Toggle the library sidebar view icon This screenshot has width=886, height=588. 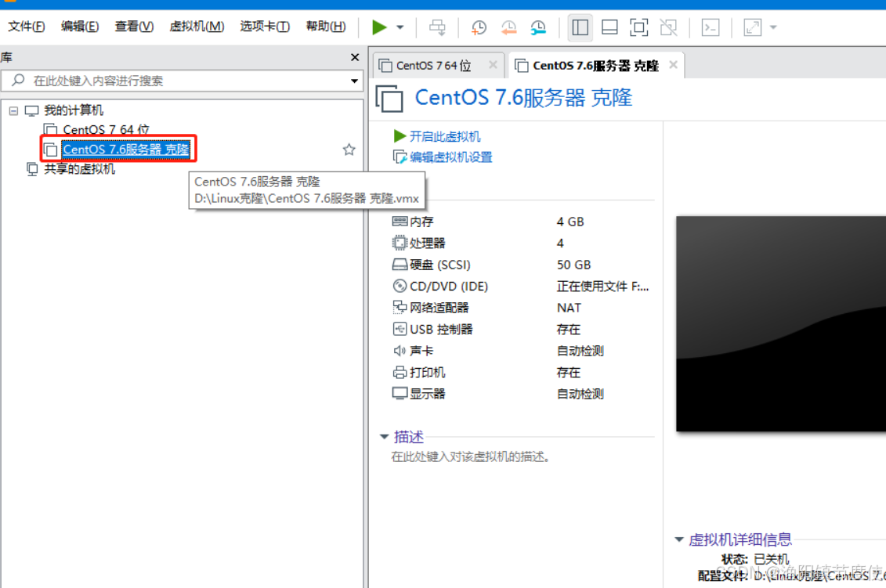(580, 27)
